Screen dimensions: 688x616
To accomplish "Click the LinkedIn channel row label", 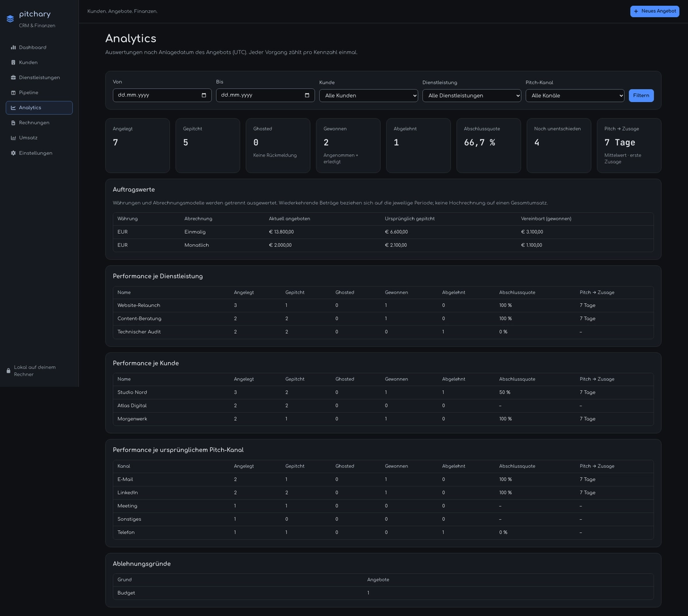I will (127, 493).
